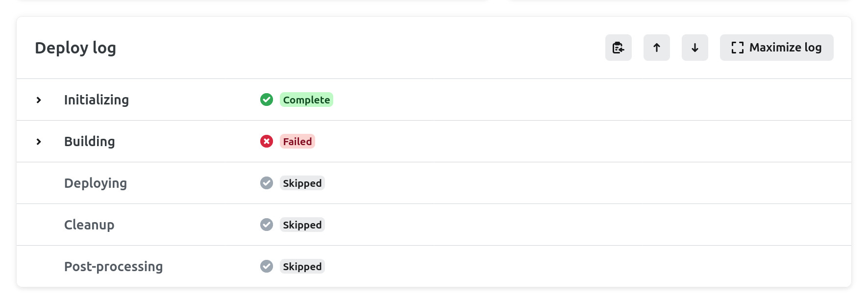Screen dimensions: 868x304
Task: Click the Deploying step label
Action: (x=96, y=183)
